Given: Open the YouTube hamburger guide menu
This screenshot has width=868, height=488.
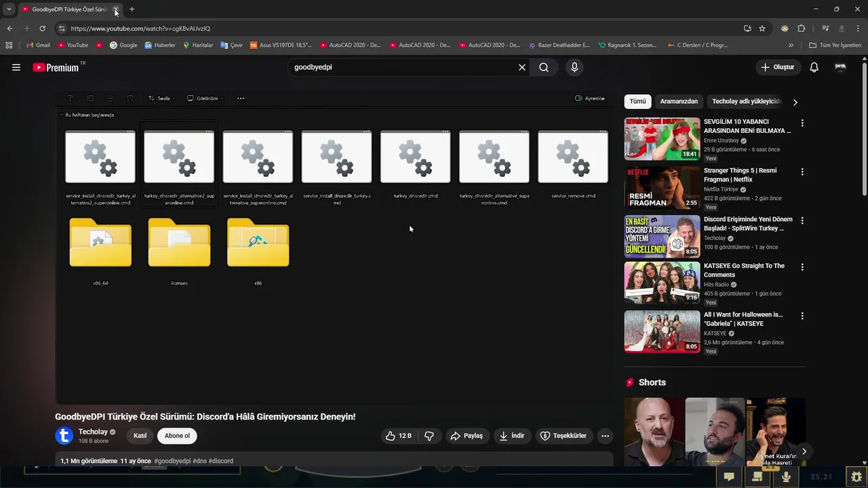Looking at the screenshot, I should 16,67.
